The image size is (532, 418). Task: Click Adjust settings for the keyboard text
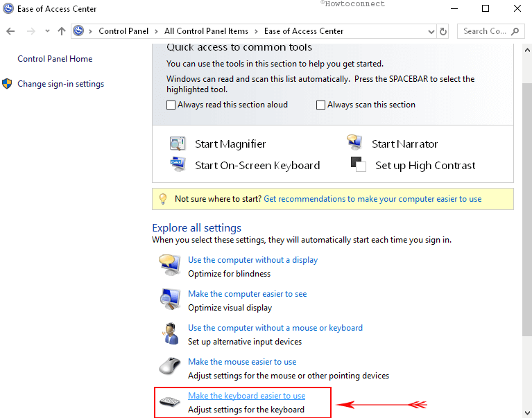(x=246, y=410)
